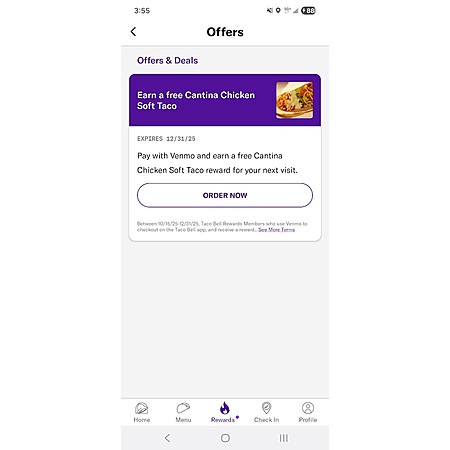
Task: Tap the Check In tab label
Action: coord(266,420)
